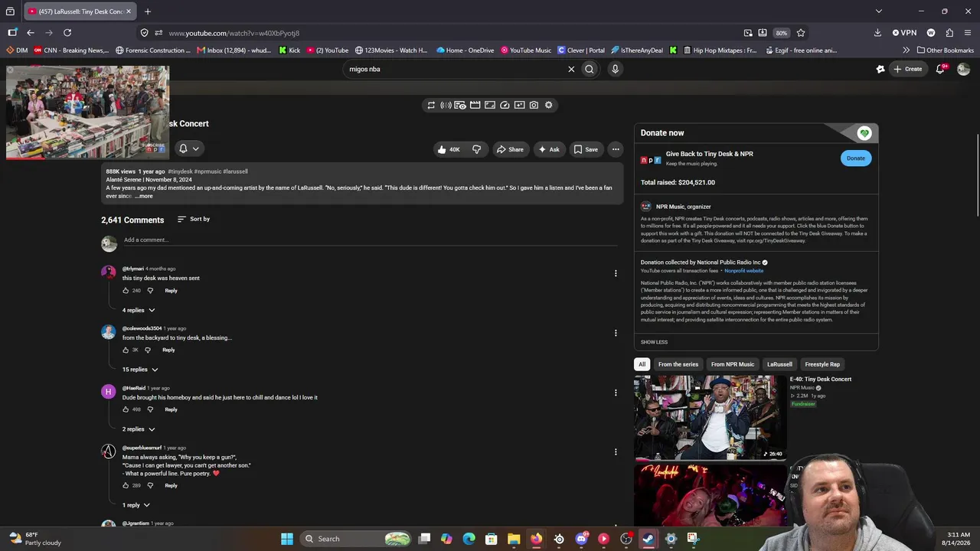Click the miniplayer video thumbnail

(x=87, y=112)
